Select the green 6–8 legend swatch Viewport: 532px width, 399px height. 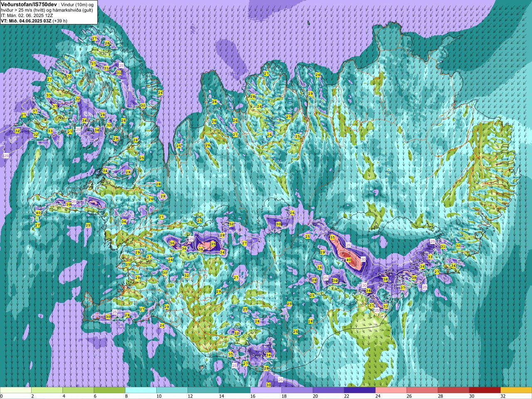point(109,390)
